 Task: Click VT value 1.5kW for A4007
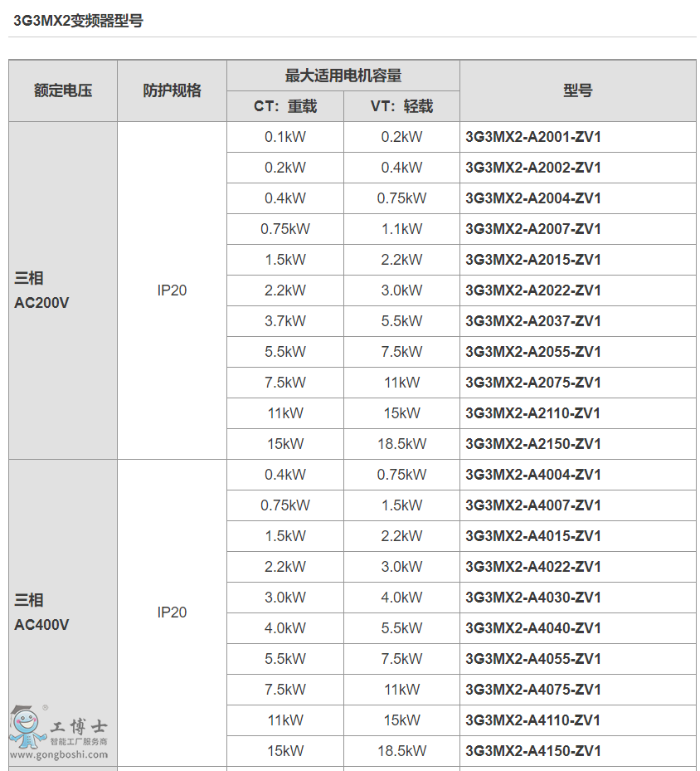point(401,505)
